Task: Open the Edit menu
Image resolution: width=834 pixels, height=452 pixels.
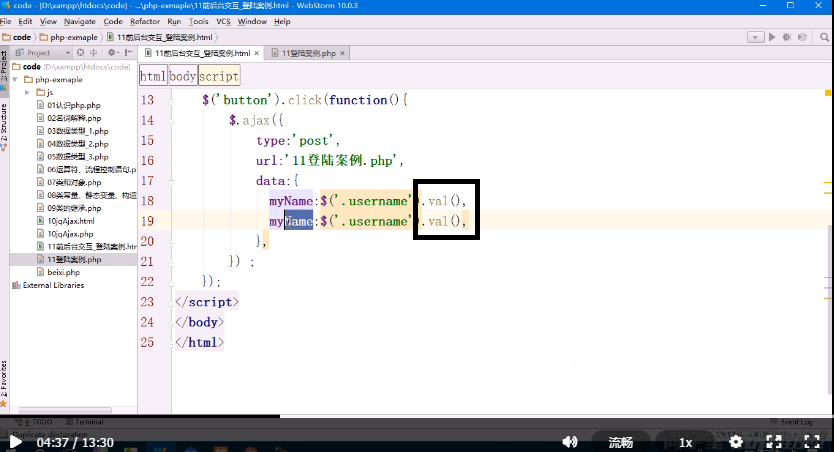Action: [25, 21]
